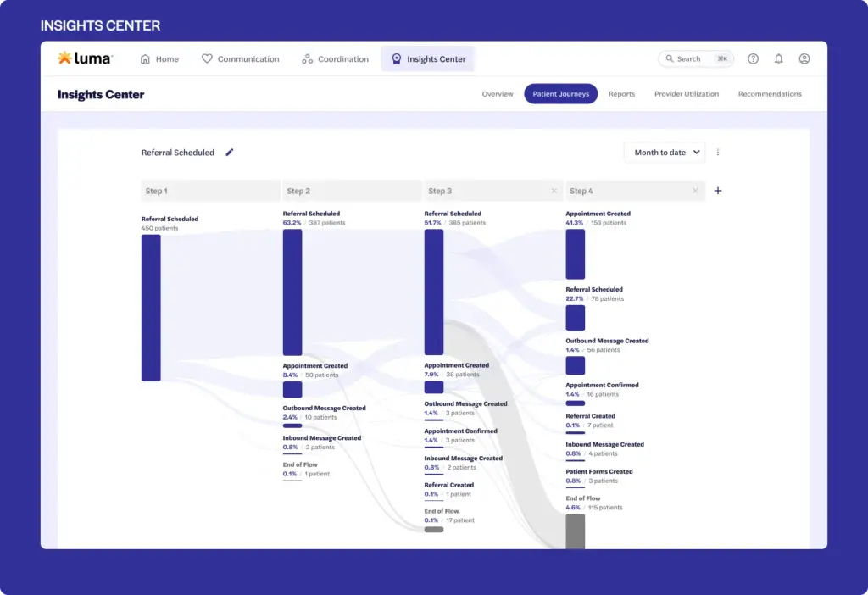Go to Home in the navigation
The image size is (868, 595).
coord(159,58)
